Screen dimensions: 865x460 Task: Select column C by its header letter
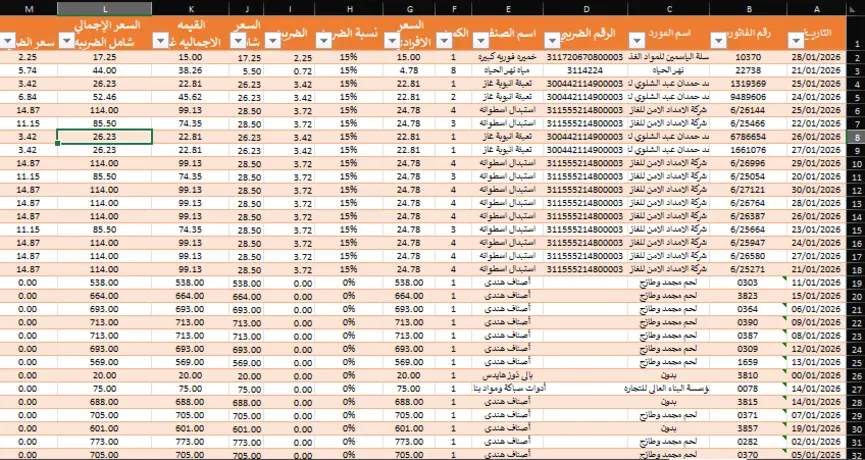tap(669, 8)
